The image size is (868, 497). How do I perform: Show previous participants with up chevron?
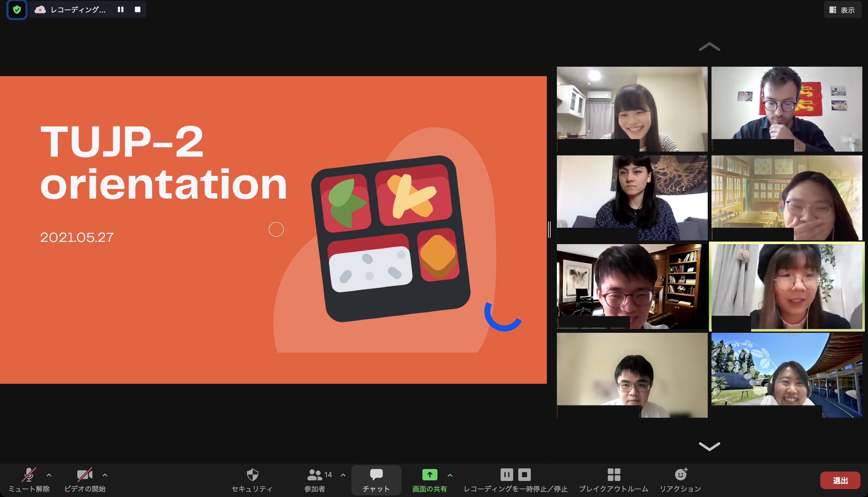(710, 47)
